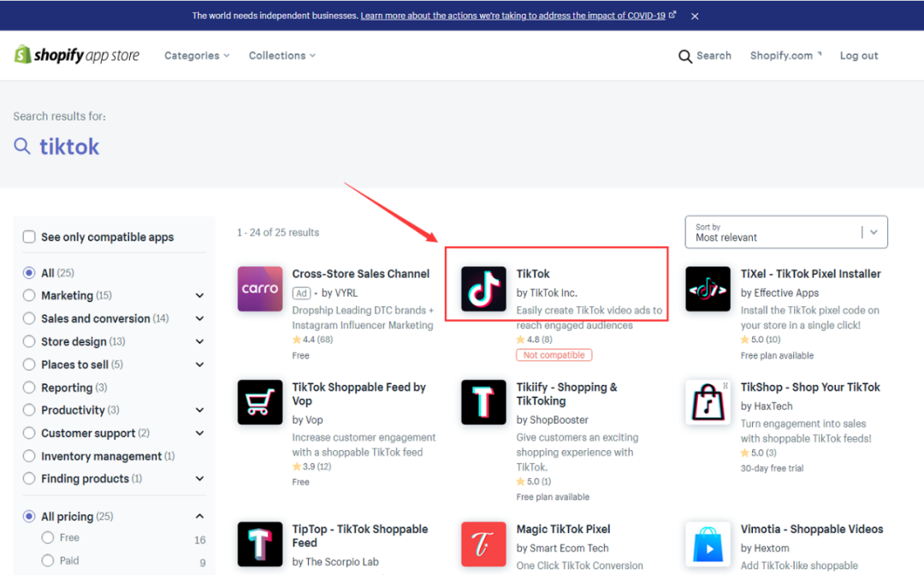
Task: Open Cross-Store Sales Channel app title
Action: (361, 273)
